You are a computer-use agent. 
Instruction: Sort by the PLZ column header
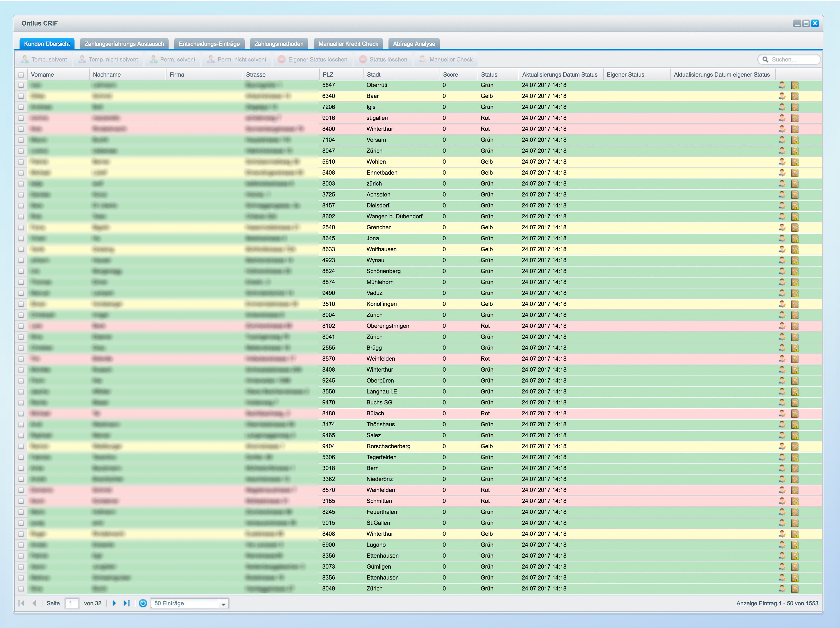click(x=341, y=75)
